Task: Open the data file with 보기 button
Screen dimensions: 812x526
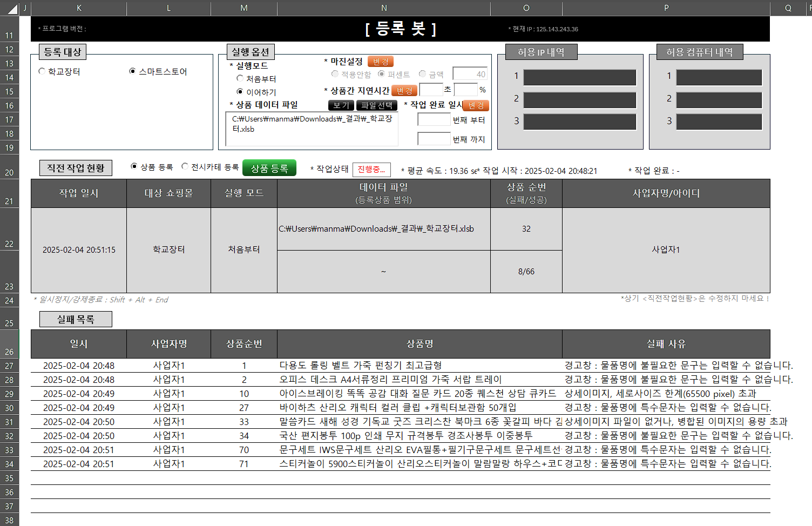Action: pyautogui.click(x=341, y=105)
